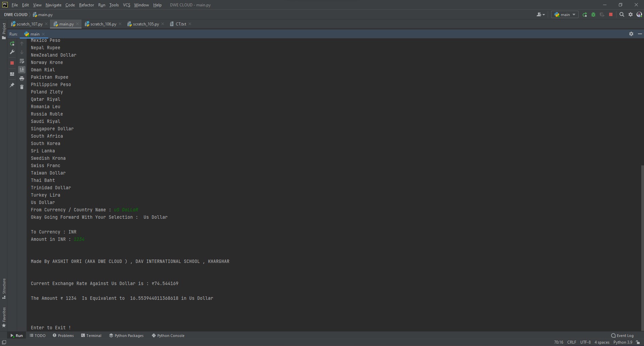This screenshot has width=644, height=346.
Task: Stop the running process with red square
Action: coord(12,63)
